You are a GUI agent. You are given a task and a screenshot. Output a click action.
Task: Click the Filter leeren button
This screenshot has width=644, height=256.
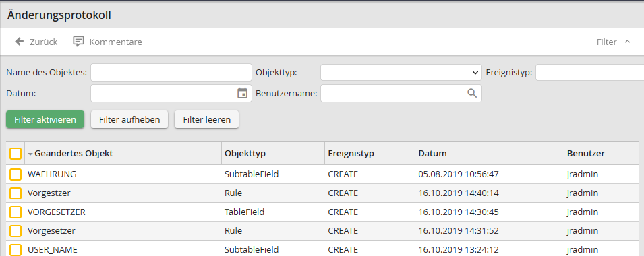point(206,119)
